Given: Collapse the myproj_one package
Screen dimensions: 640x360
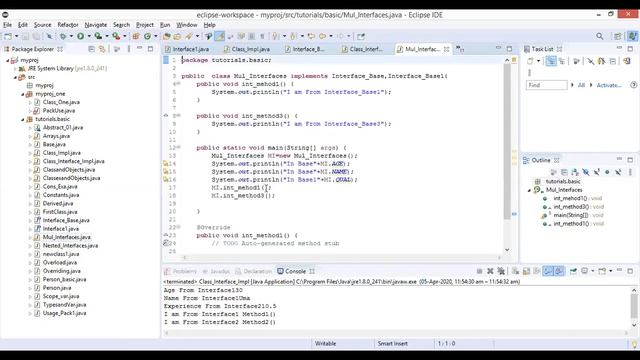Looking at the screenshot, I should point(23,94).
